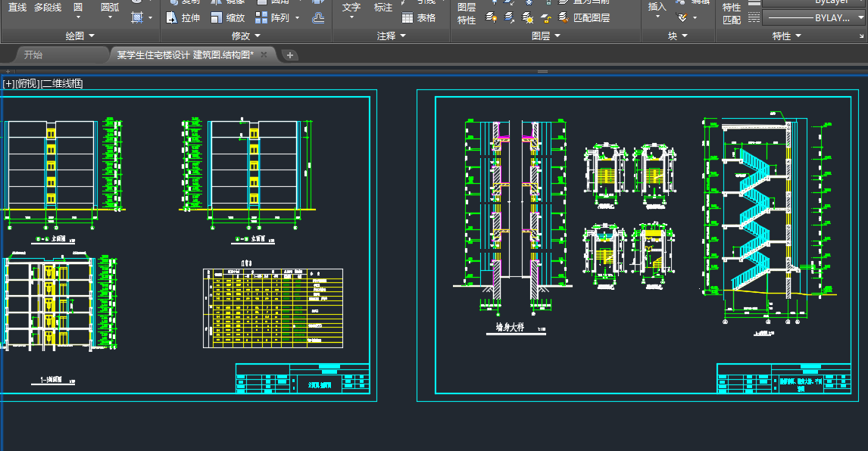Viewport: 868px width, 451px height.
Task: Open a new drawing tab with plus button
Action: click(290, 54)
